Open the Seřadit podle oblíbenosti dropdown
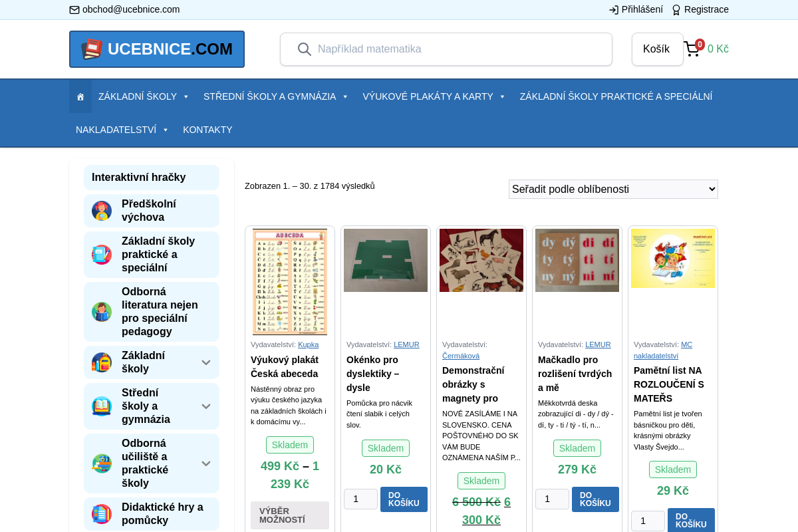The width and height of the screenshot is (798, 532). 613,190
